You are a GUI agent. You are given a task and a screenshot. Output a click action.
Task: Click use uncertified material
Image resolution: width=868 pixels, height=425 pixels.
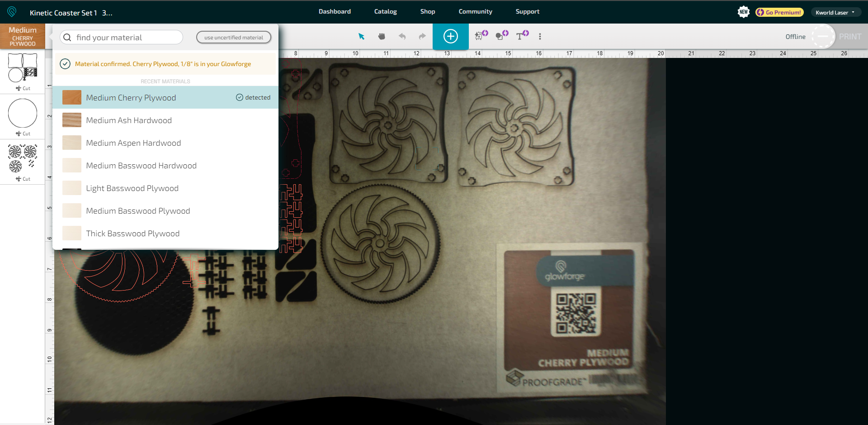coord(233,37)
